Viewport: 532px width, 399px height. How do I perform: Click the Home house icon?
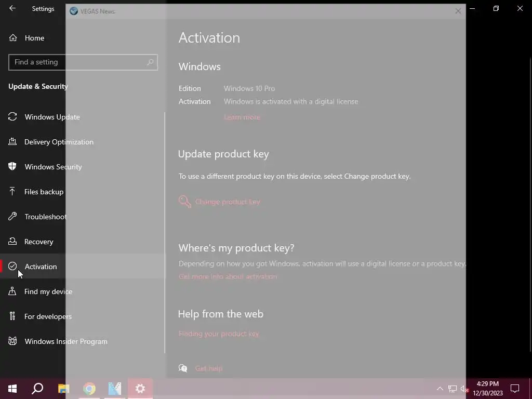pos(13,37)
